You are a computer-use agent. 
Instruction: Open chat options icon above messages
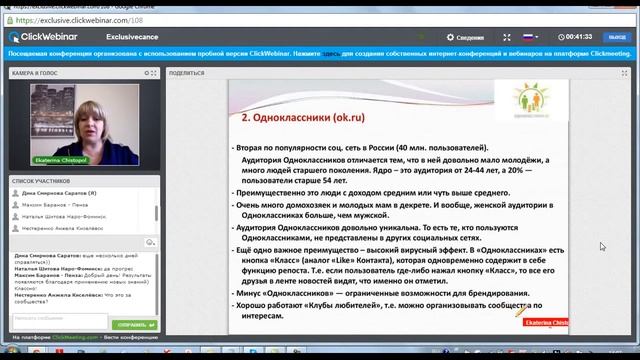point(150,242)
